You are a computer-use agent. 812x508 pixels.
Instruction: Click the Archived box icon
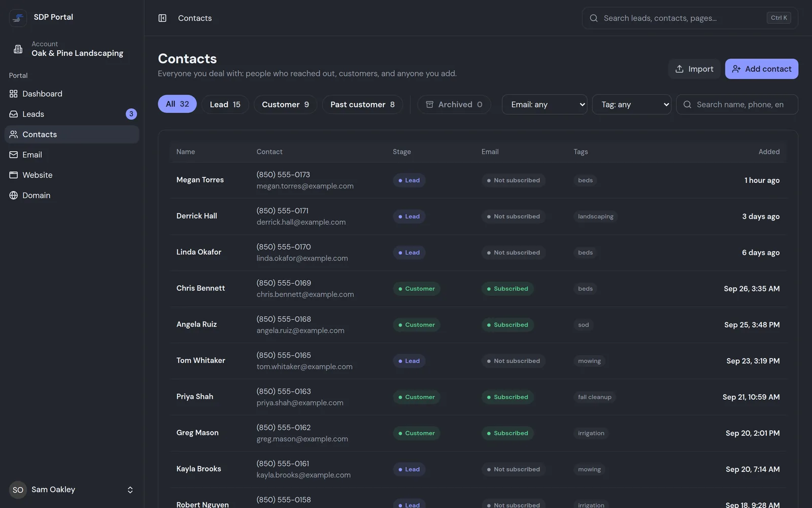click(x=429, y=105)
